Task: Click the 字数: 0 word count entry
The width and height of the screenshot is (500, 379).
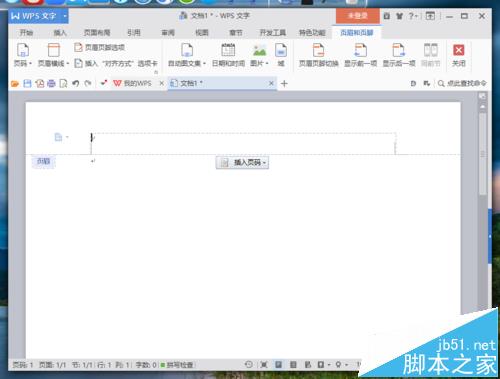Action: pyautogui.click(x=146, y=365)
